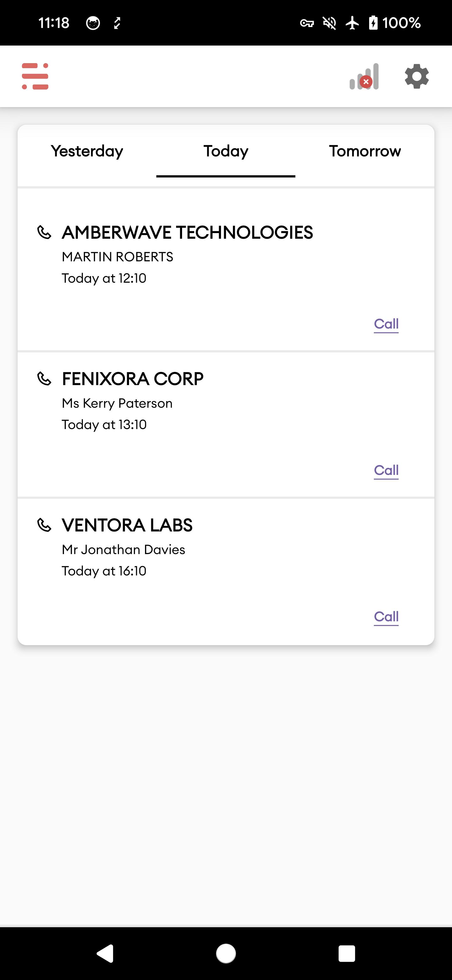Image resolution: width=452 pixels, height=980 pixels.
Task: Open the Amberwave Technologies appointment title
Action: click(x=187, y=232)
